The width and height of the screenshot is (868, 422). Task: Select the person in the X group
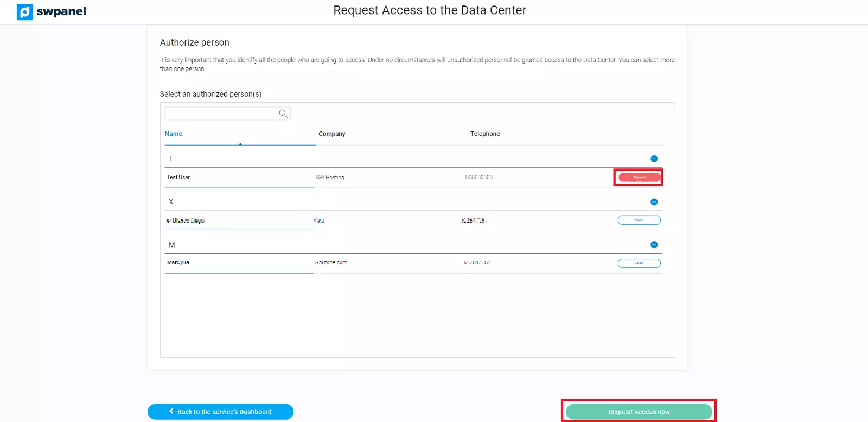(x=639, y=220)
